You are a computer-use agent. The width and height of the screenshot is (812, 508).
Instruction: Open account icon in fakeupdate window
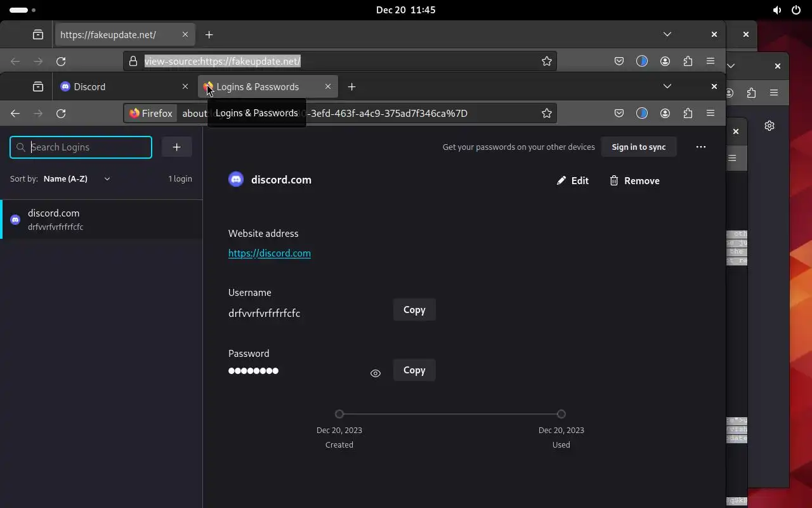(x=665, y=61)
